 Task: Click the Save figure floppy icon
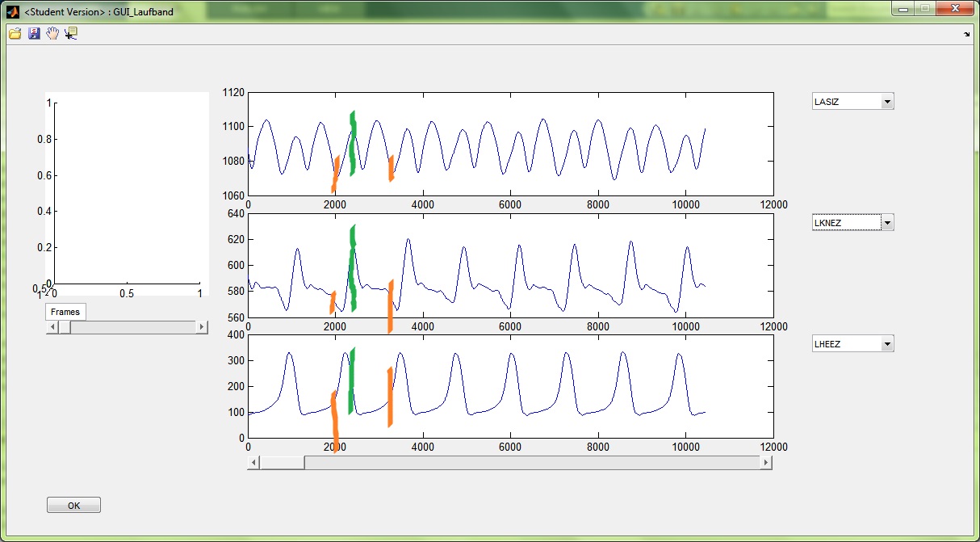pos(34,33)
